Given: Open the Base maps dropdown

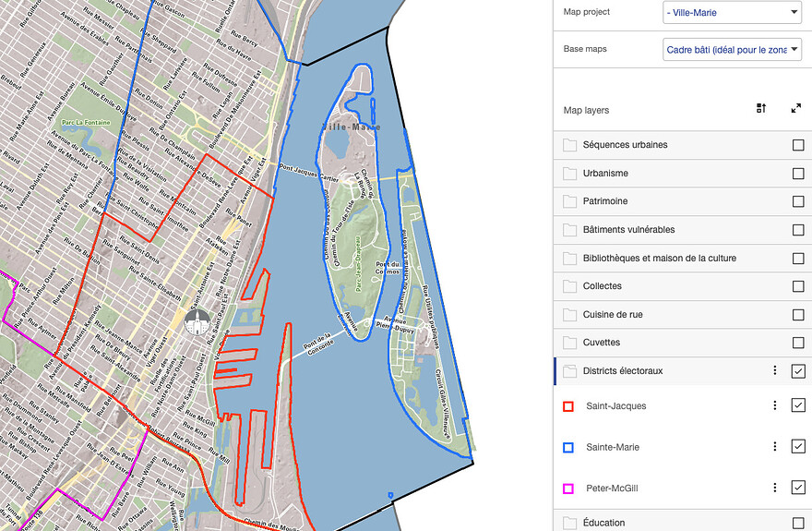Looking at the screenshot, I should point(731,49).
